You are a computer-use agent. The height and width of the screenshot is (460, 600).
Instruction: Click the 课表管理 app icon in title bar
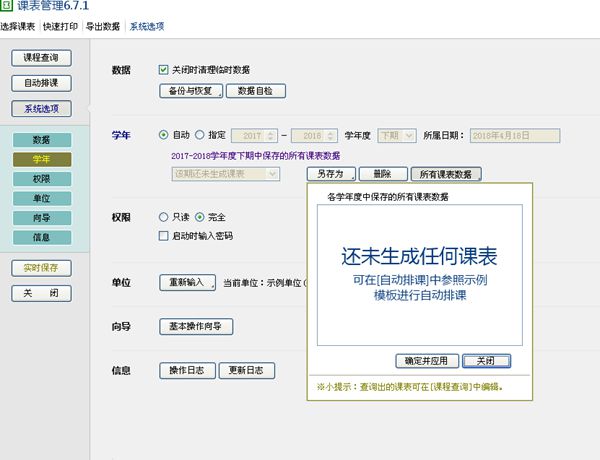8,8
